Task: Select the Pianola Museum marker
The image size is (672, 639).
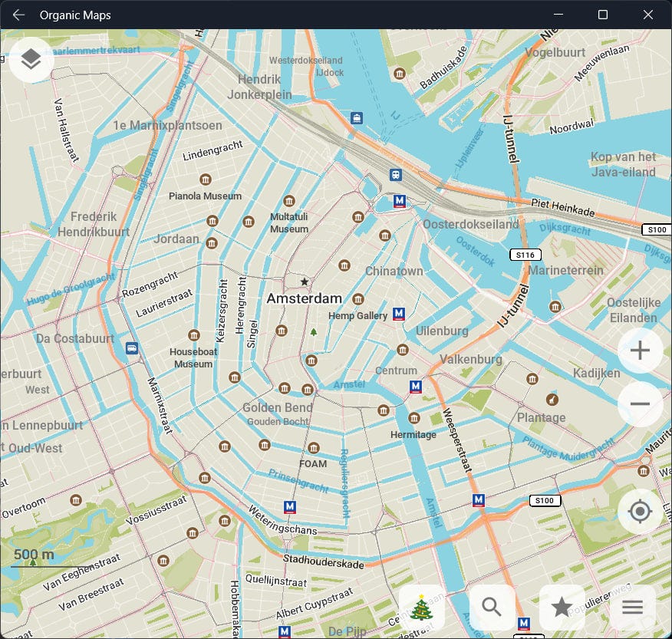Action: point(204,180)
